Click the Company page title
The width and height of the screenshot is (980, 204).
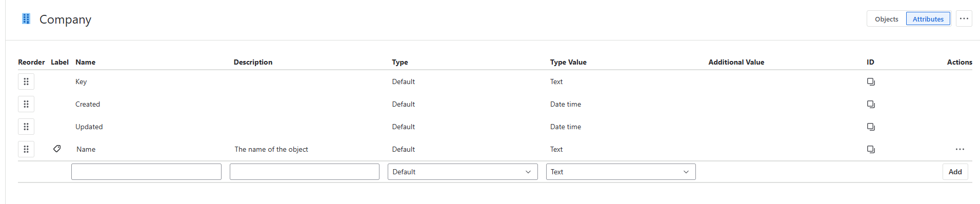[65, 19]
